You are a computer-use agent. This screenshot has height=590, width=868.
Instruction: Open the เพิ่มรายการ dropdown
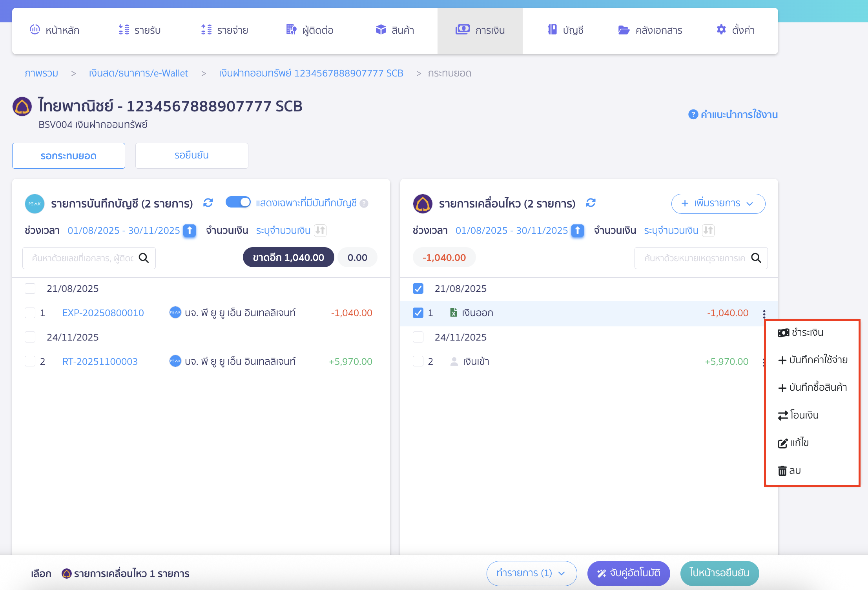click(718, 204)
